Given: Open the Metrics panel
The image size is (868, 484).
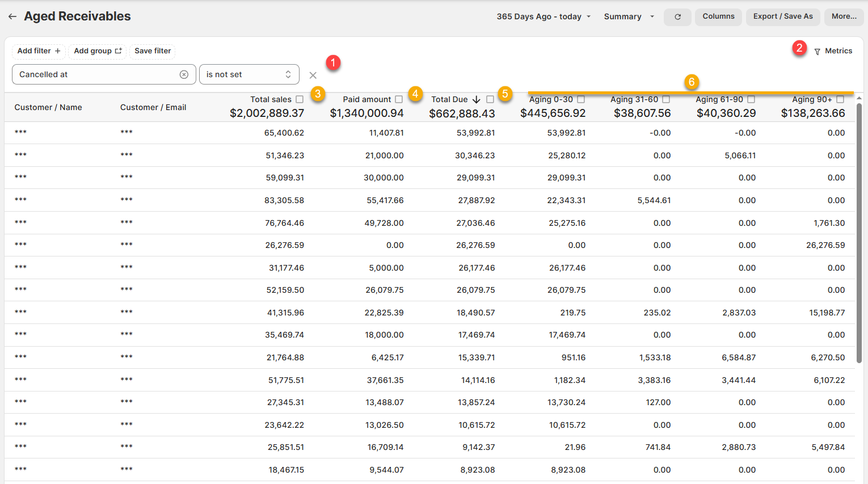Looking at the screenshot, I should click(833, 51).
